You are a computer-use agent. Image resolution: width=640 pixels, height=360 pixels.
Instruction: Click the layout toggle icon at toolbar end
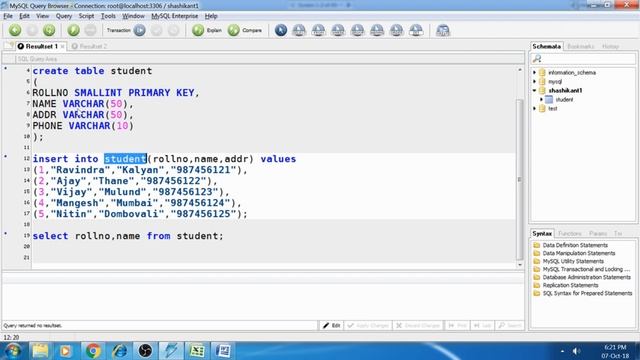coord(443,30)
